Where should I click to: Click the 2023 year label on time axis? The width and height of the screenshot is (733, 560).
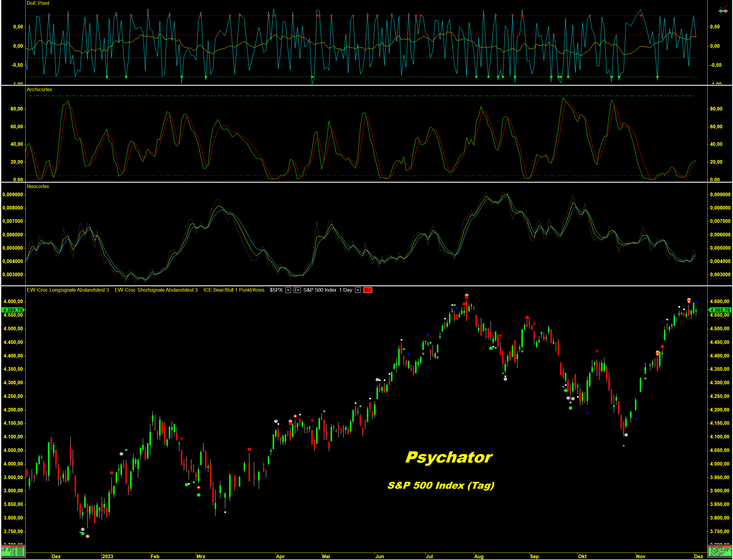click(108, 556)
